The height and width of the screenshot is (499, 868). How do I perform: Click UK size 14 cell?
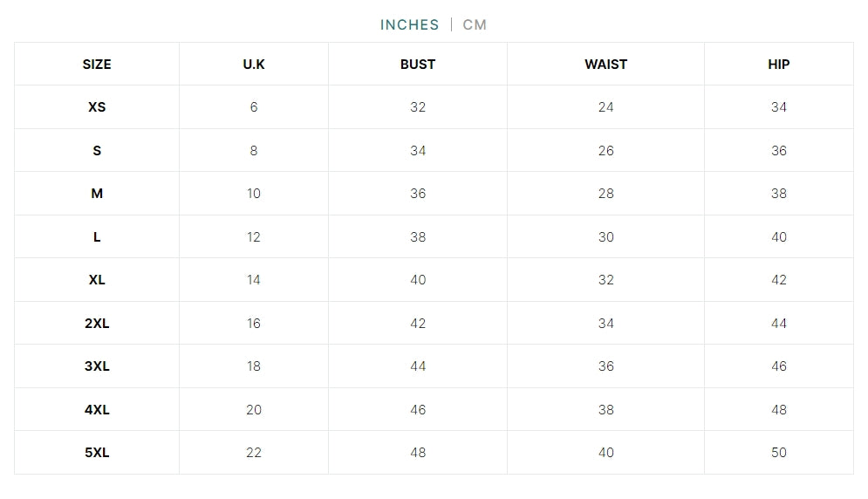click(254, 280)
